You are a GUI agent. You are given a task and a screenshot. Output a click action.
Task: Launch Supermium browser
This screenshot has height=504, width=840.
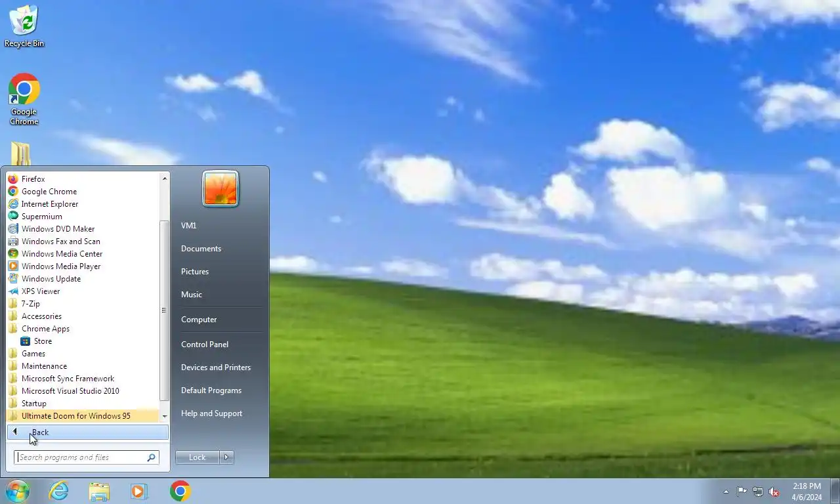tap(83, 216)
